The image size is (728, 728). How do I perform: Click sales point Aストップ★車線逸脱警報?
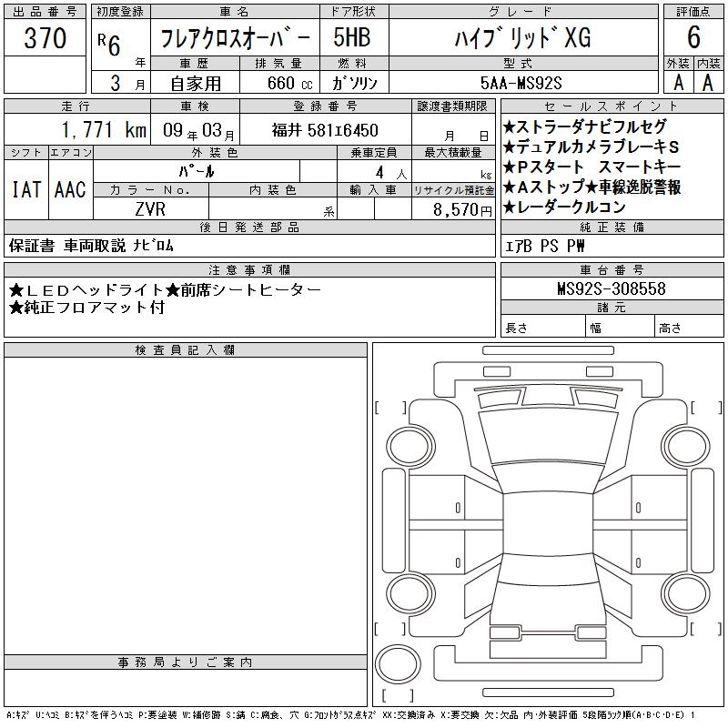pyautogui.click(x=592, y=187)
